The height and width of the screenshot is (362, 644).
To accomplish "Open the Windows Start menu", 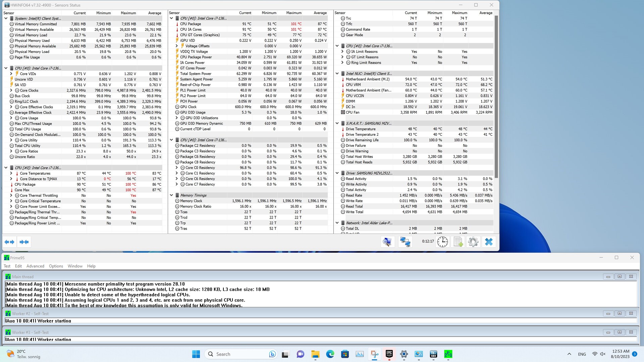I will pyautogui.click(x=196, y=354).
